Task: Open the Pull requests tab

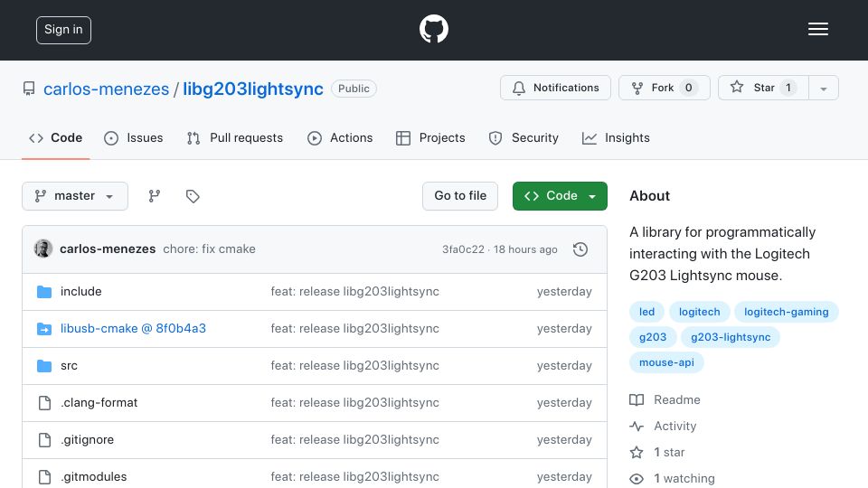Action: [235, 137]
